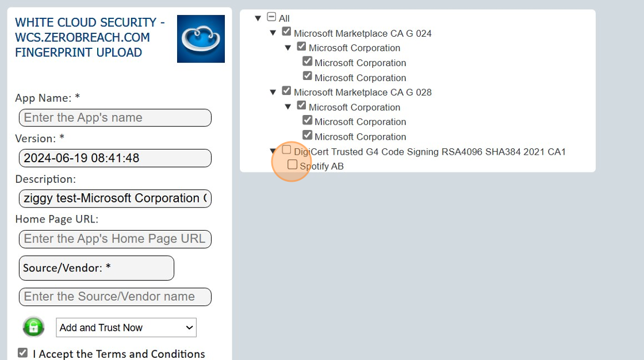Open the Add and Trust Now dropdown
Viewport: 644px width, 360px height.
126,327
